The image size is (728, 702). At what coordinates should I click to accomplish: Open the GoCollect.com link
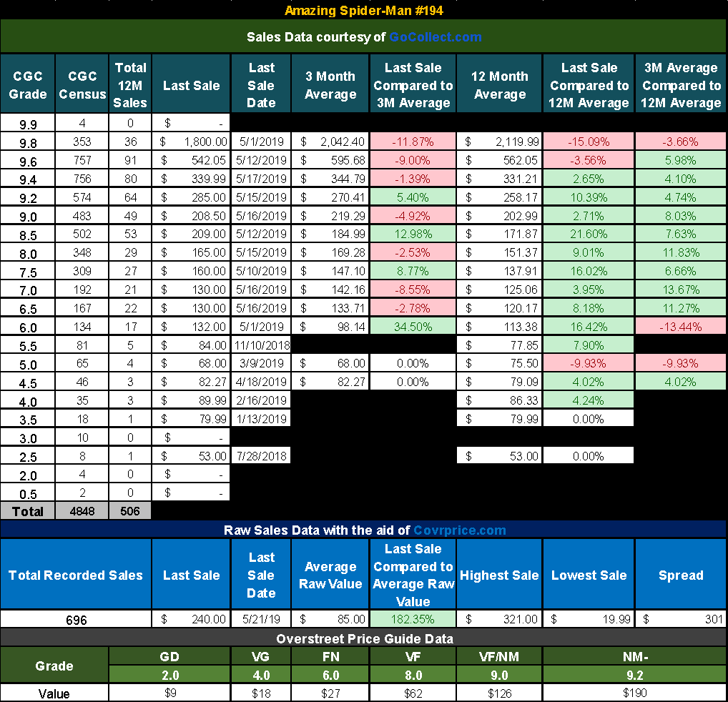[x=435, y=37]
